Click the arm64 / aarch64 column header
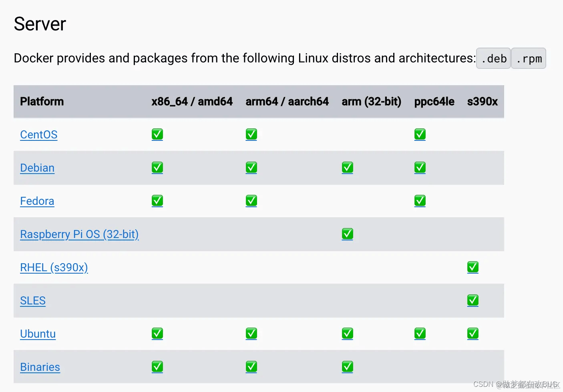The image size is (563, 392). 287,102
